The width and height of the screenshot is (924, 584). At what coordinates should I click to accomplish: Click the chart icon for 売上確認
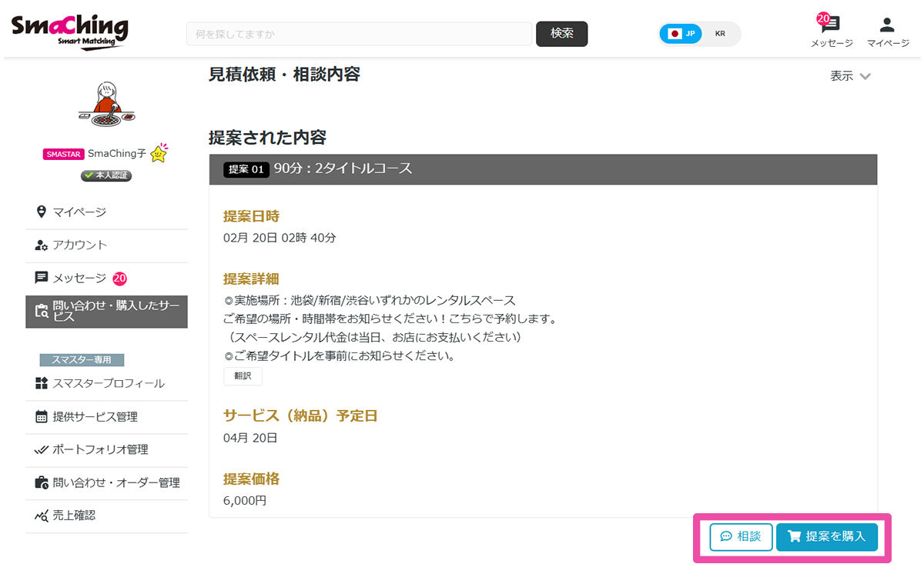[x=42, y=516]
